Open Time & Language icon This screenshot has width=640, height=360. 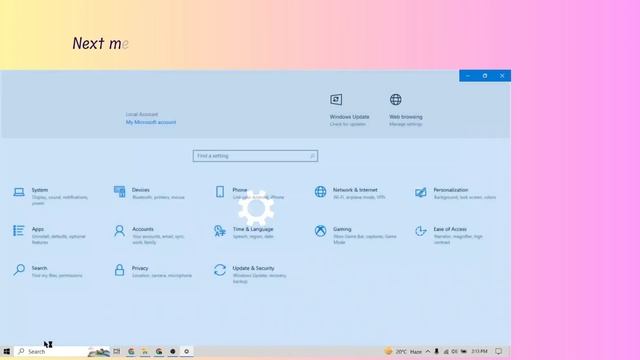pos(220,231)
